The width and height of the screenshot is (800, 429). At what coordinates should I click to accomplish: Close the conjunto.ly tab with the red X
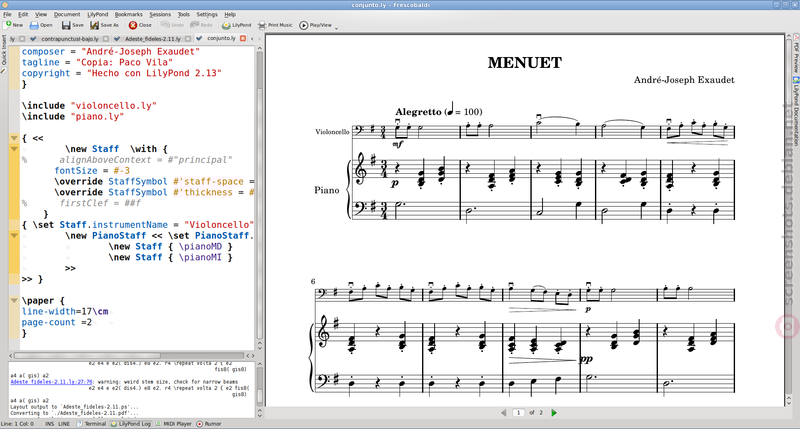243,38
